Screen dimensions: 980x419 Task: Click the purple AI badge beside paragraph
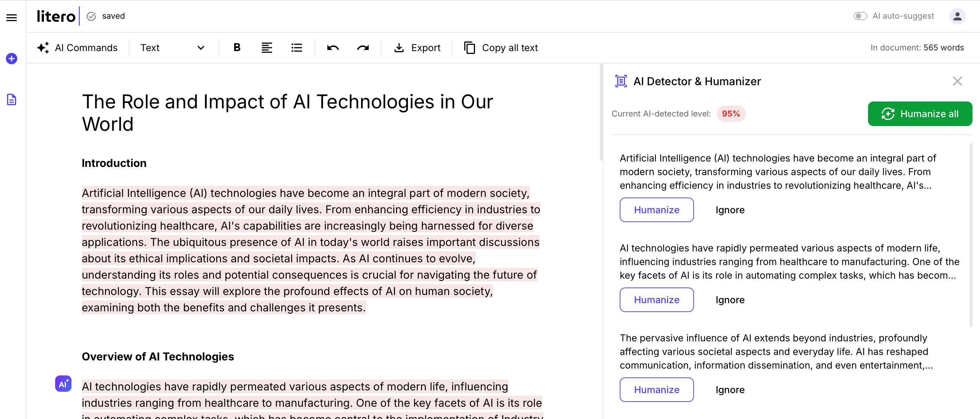pos(63,384)
